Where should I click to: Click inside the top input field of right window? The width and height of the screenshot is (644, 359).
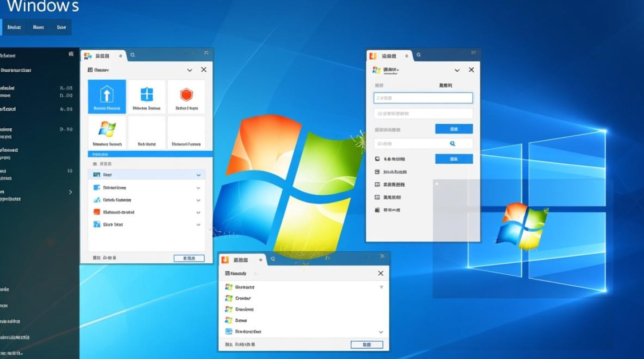tap(423, 98)
